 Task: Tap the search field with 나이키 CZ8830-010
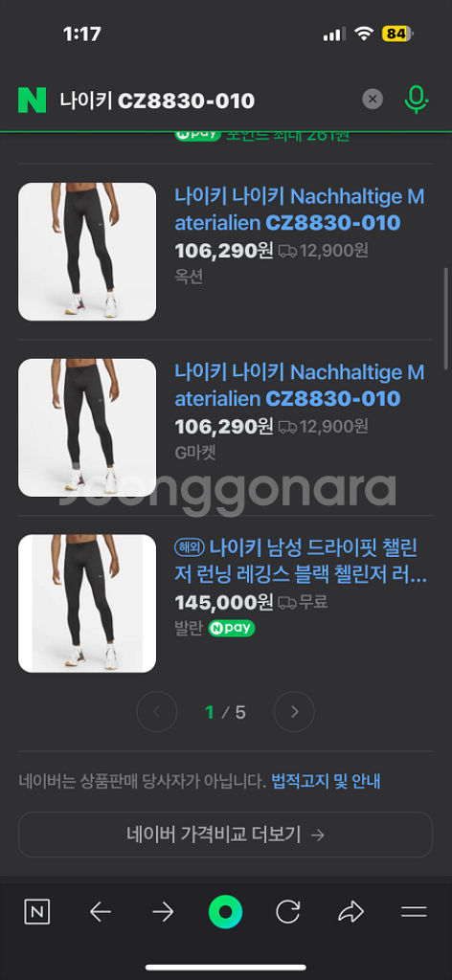206,100
